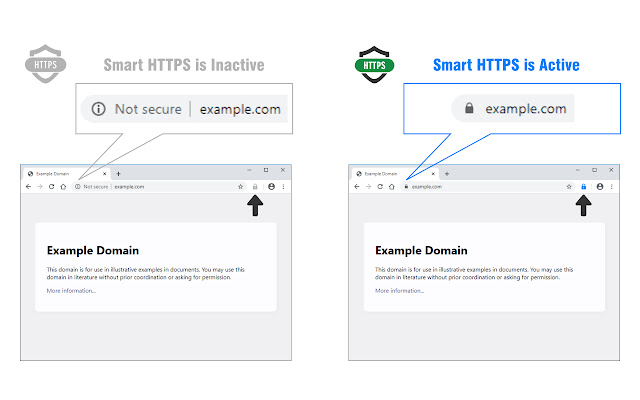Click 'Smart HTTPS is Inactive' title text
Viewport: 640px width, 400px height.
click(184, 65)
